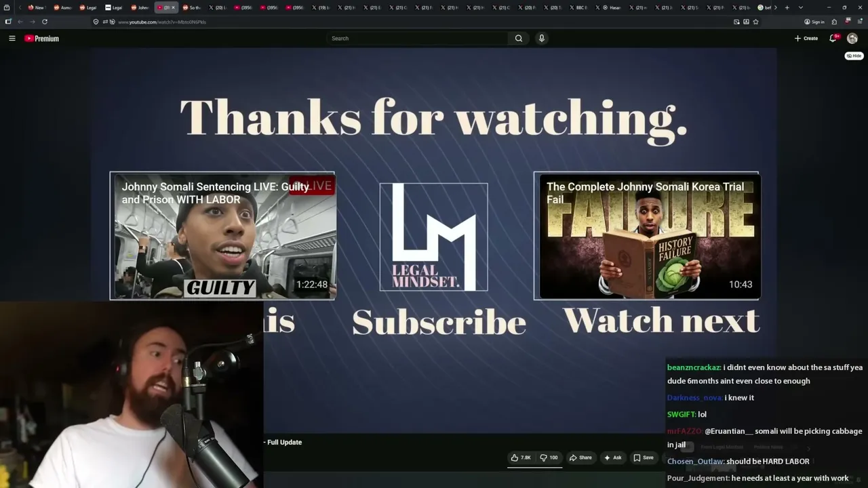Image resolution: width=868 pixels, height=488 pixels.
Task: Switch to the 'BBC' browser tab
Action: pos(578,7)
